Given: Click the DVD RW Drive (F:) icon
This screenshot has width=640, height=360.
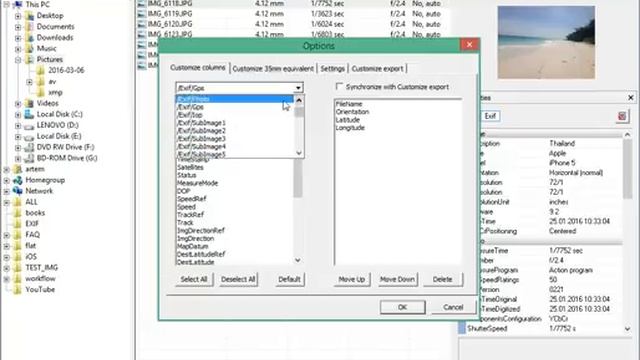Looking at the screenshot, I should (x=29, y=147).
